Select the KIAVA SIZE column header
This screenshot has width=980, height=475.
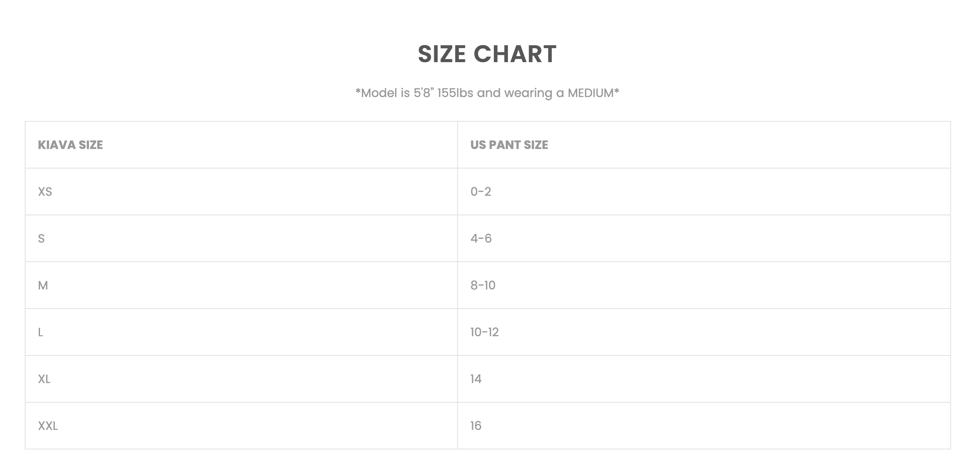point(70,145)
